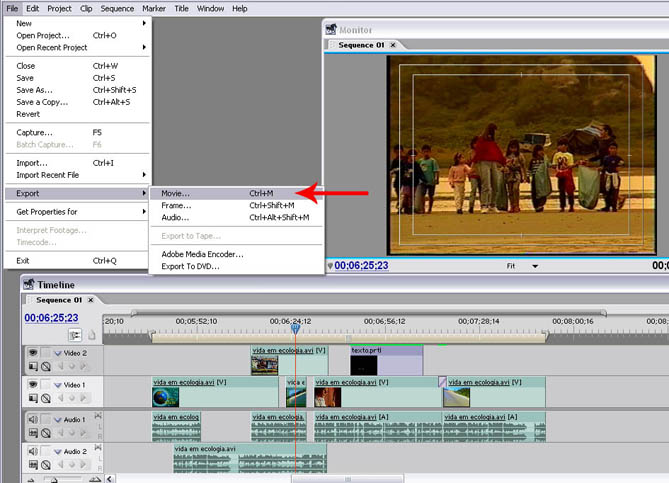The height and width of the screenshot is (483, 669).
Task: Collapse the Audio 2 track triangle
Action: 58,451
